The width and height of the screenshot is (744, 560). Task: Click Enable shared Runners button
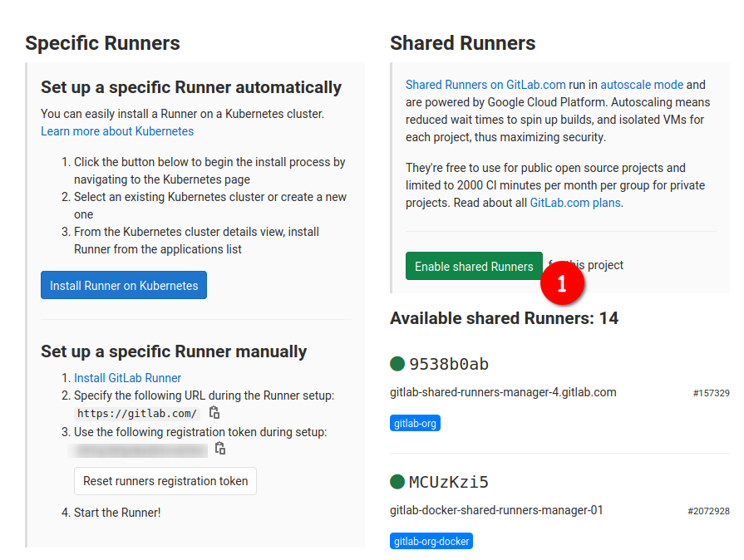point(474,266)
